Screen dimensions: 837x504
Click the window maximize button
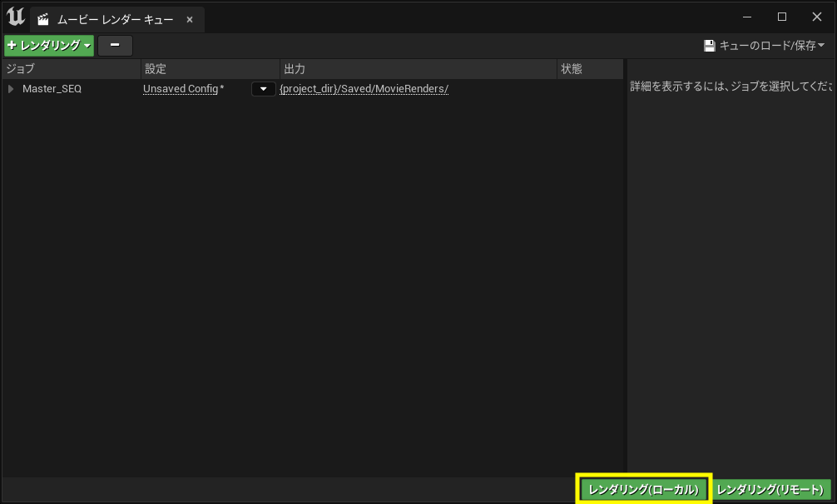click(781, 16)
